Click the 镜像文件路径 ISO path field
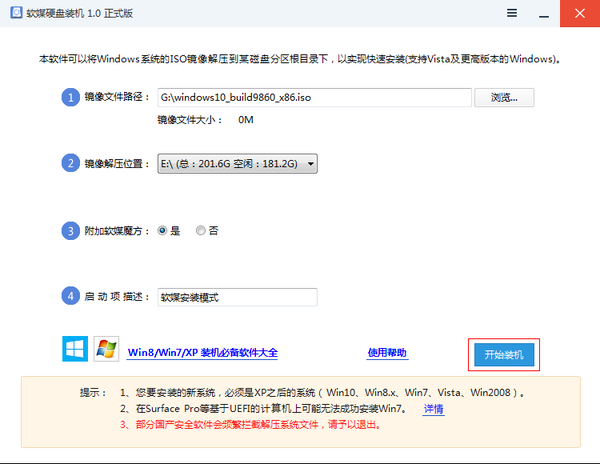Viewport: 600px width, 464px height. 313,97
